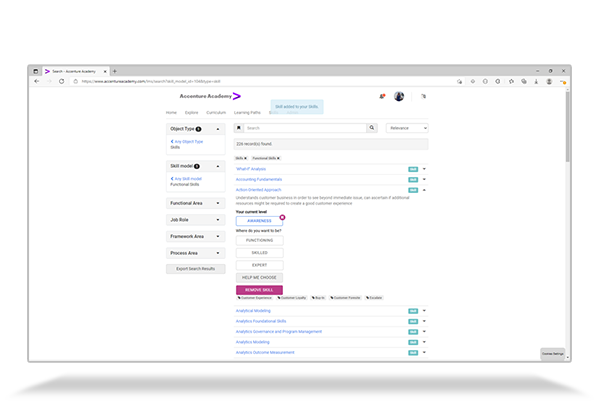Click the Remove Skill button

259,290
